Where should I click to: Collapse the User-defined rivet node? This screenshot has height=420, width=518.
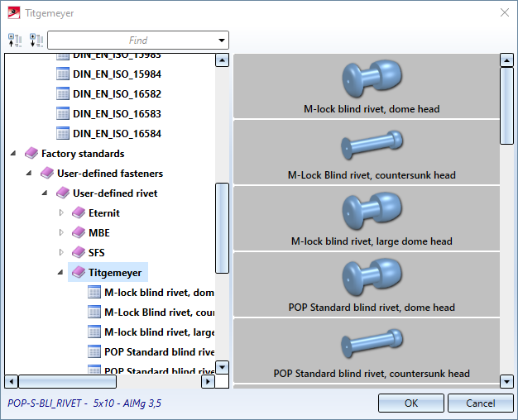(45, 193)
